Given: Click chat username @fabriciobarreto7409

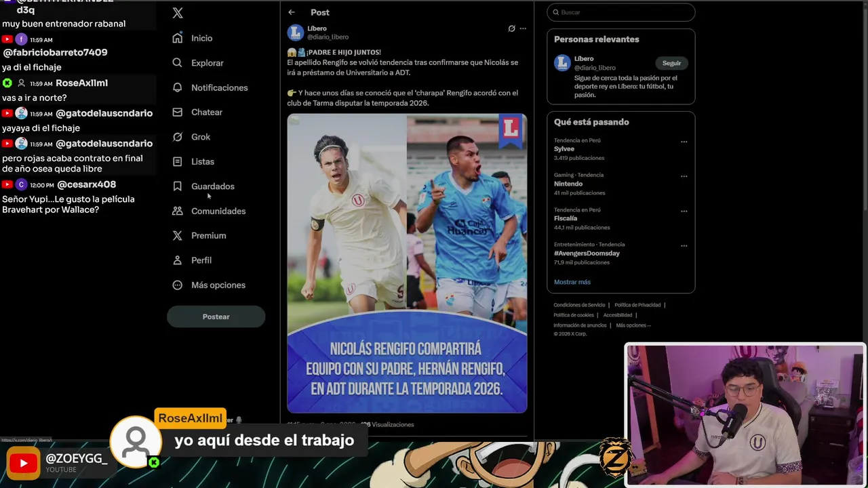Looking at the screenshot, I should [x=55, y=52].
